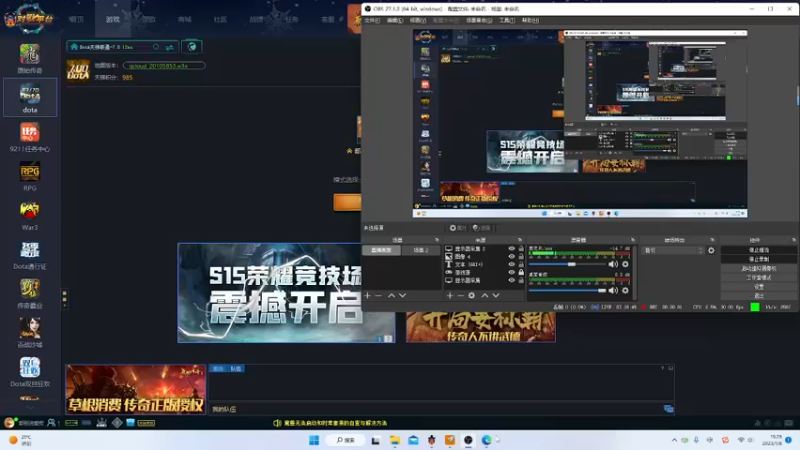This screenshot has width=800, height=450.
Task: Move the source down in the sources list
Action: [x=496, y=295]
